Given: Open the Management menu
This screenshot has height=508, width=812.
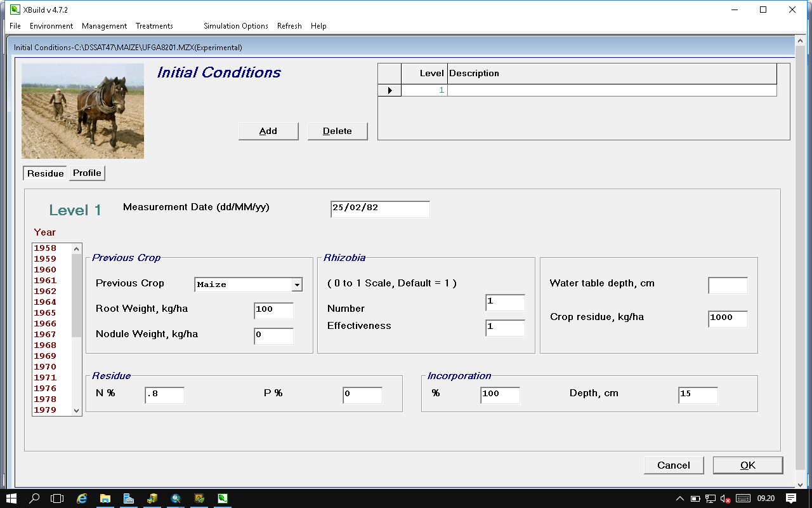Looking at the screenshot, I should tap(104, 26).
